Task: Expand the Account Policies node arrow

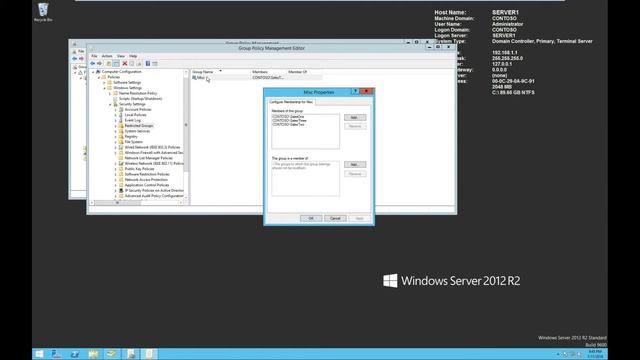Action: [x=116, y=109]
